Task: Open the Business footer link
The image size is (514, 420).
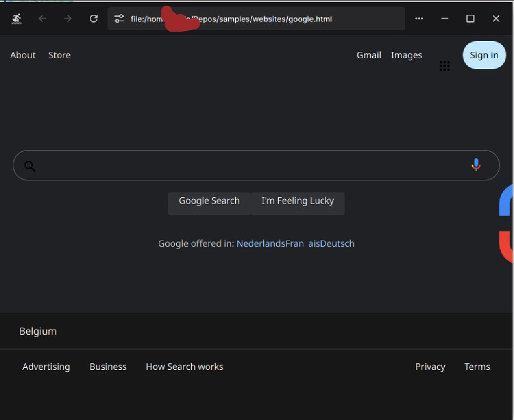Action: tap(108, 367)
